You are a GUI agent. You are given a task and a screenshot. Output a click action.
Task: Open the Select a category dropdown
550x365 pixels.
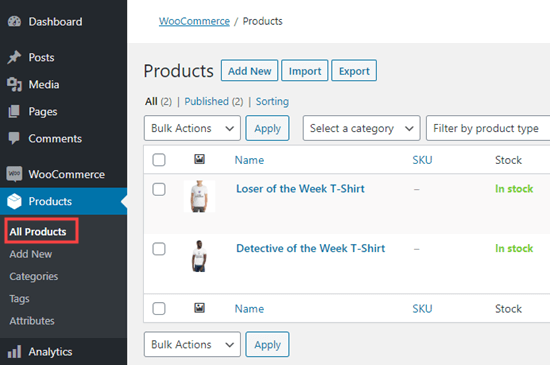pyautogui.click(x=361, y=128)
